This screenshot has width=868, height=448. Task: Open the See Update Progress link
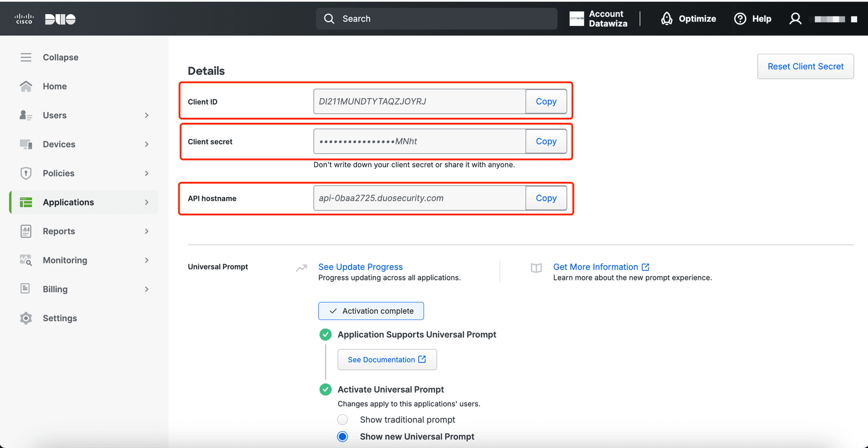pos(361,267)
